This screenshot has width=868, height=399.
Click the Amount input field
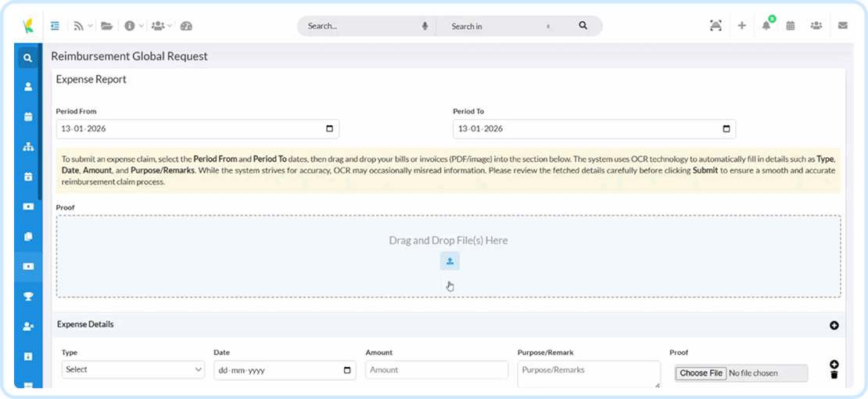(437, 369)
